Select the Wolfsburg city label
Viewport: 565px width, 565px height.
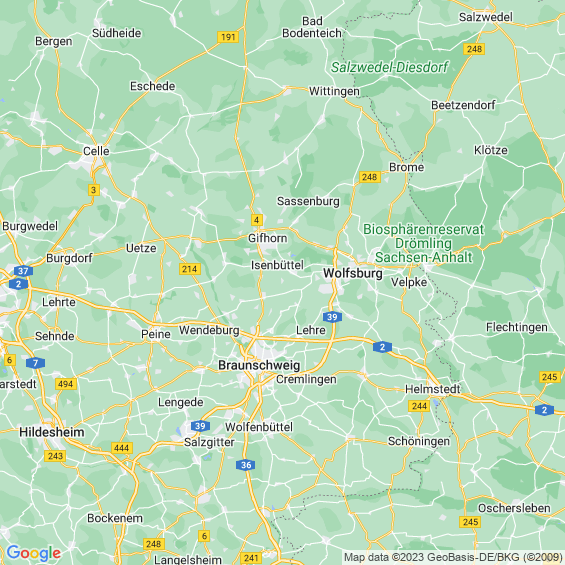[353, 273]
